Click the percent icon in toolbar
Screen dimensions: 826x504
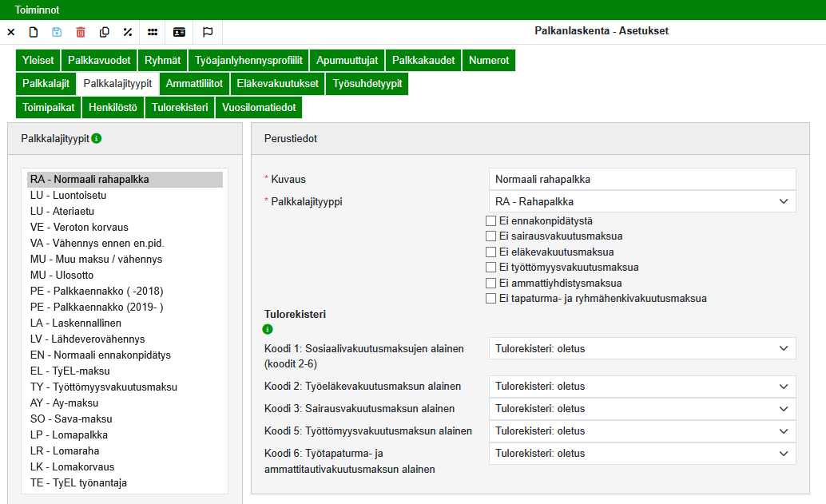click(127, 32)
